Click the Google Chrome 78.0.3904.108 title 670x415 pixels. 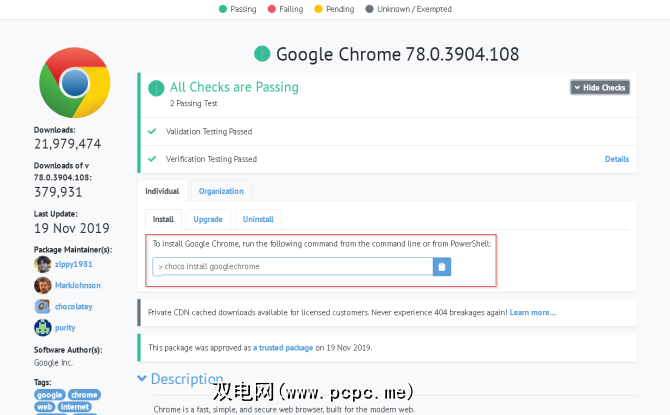coord(397,54)
